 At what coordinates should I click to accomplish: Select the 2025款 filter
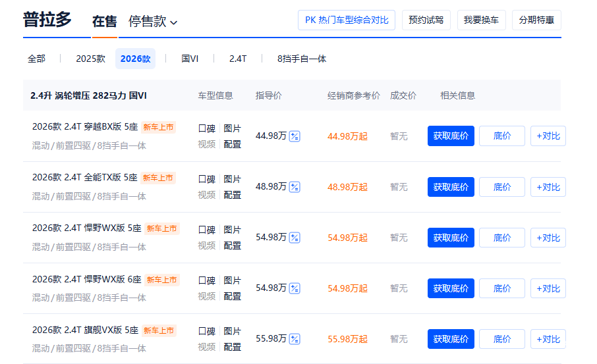[91, 59]
